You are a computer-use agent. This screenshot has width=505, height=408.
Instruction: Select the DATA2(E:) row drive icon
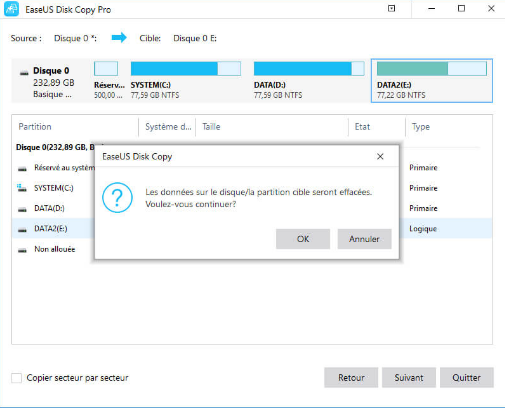(x=22, y=229)
